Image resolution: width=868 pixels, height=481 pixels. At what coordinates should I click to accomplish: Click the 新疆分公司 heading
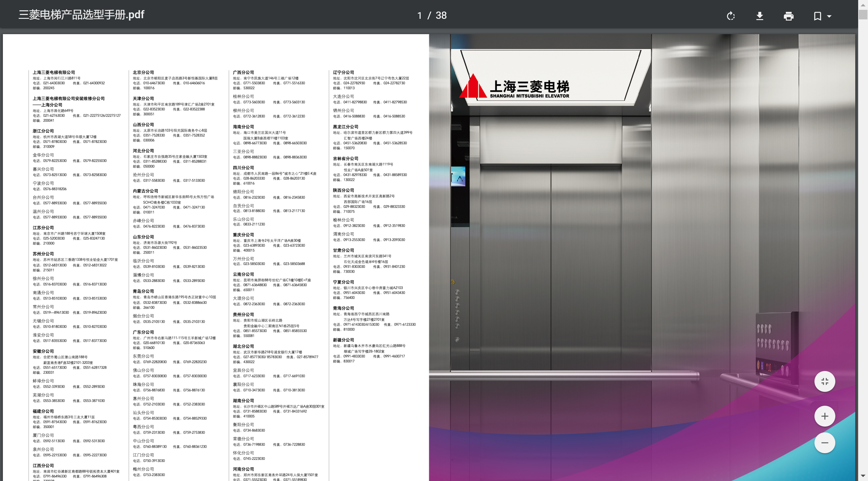coord(343,340)
